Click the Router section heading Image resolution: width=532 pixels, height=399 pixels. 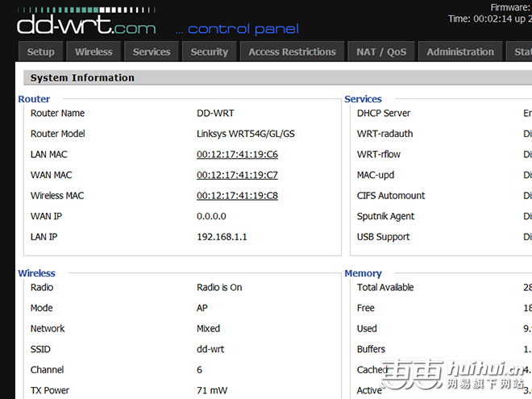coord(34,99)
